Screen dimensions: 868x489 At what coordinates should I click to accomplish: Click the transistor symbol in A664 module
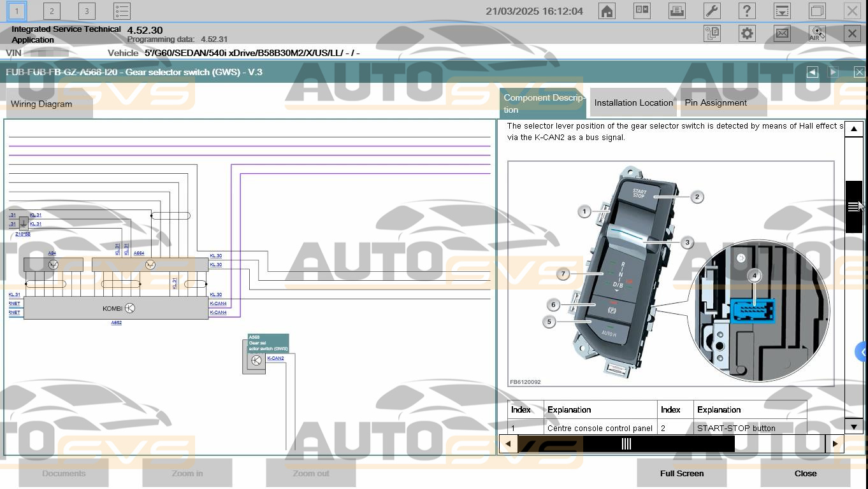pos(150,265)
